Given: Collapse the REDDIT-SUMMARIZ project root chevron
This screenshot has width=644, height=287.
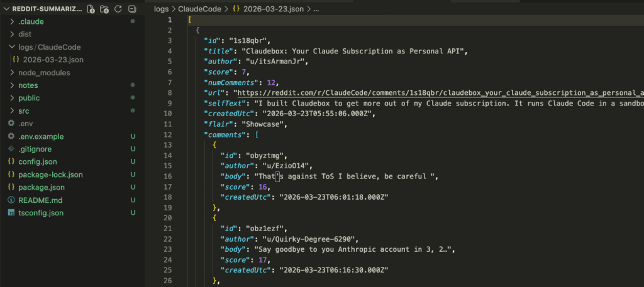Looking at the screenshot, I should [6, 9].
